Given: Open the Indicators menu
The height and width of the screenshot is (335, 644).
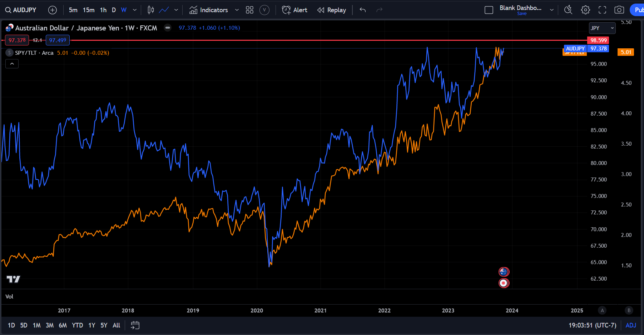Looking at the screenshot, I should (209, 10).
